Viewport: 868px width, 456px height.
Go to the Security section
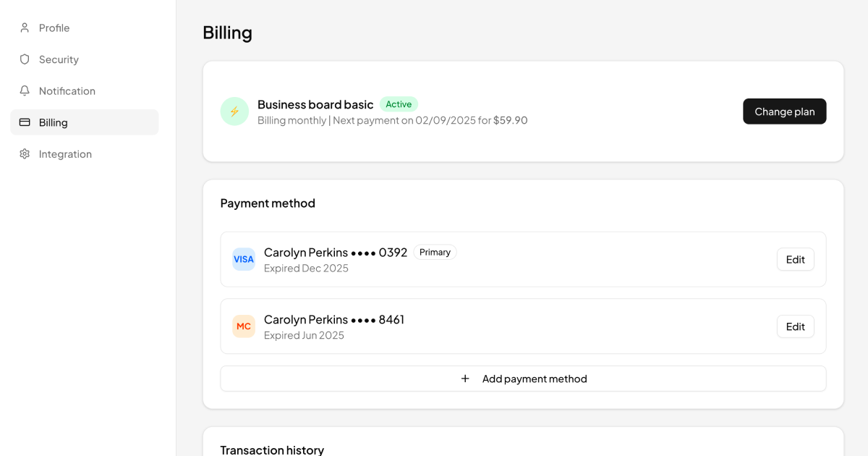point(59,59)
